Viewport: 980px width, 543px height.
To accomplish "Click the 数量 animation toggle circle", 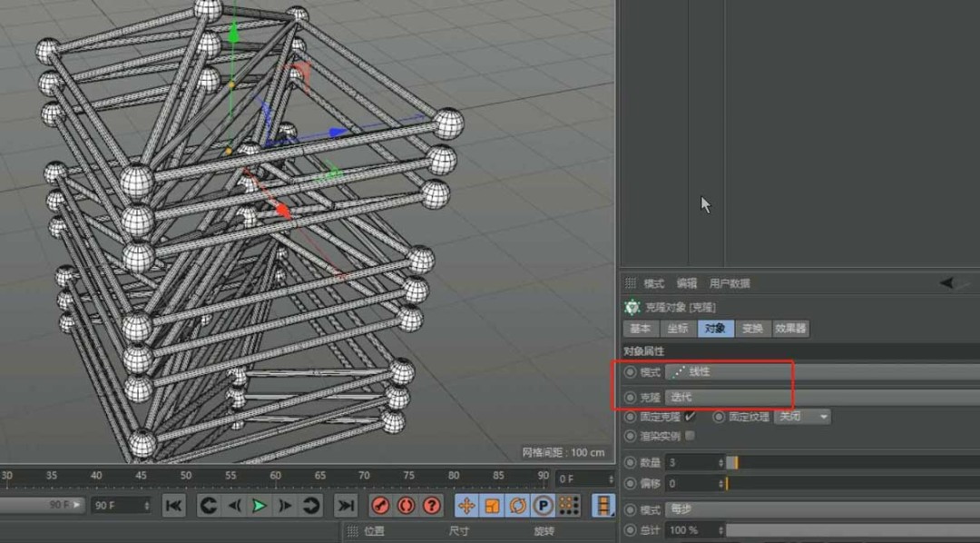I will (631, 462).
